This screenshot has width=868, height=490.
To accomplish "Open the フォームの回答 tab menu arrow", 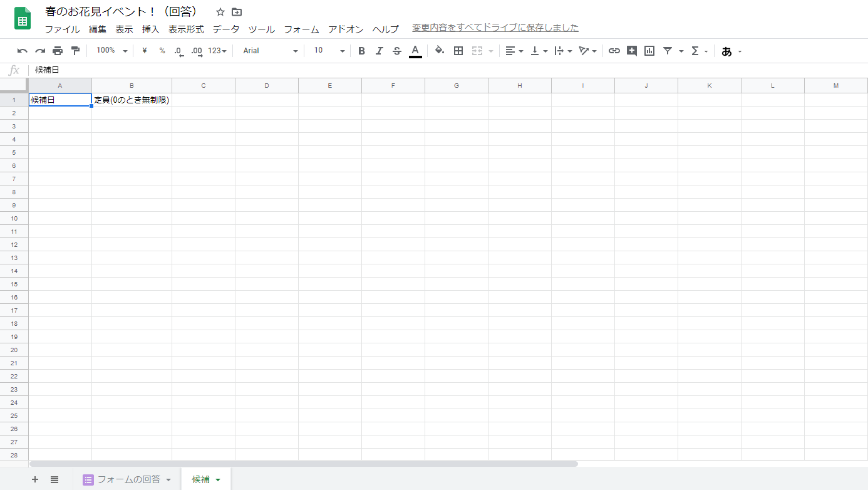I will click(x=168, y=480).
